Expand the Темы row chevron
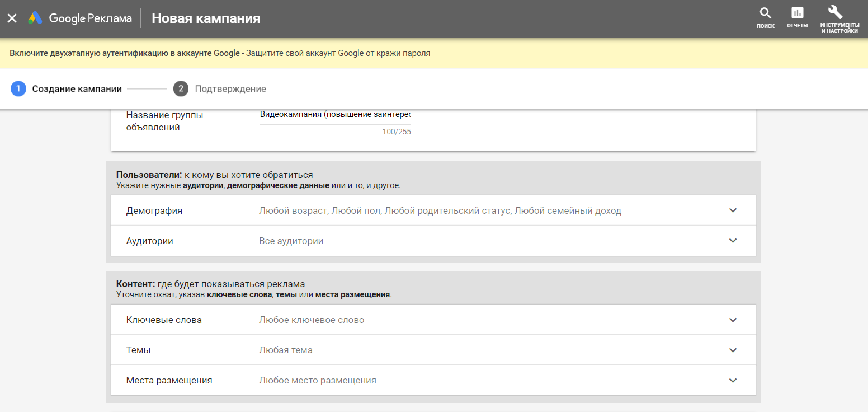Viewport: 868px width, 412px height. [733, 350]
